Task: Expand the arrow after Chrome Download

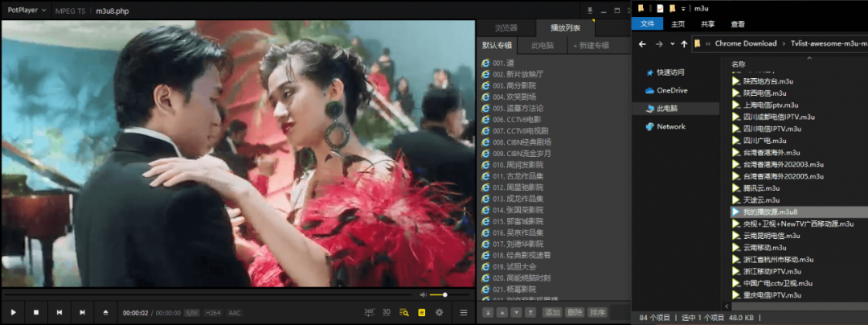Action: 784,43
